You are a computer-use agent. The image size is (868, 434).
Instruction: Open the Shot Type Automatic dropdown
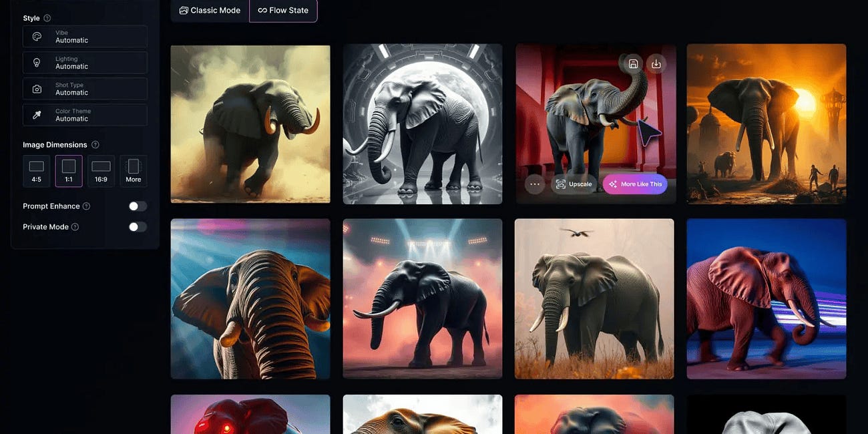pos(85,89)
